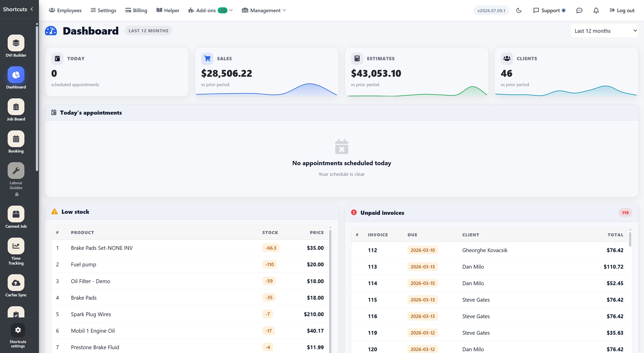Image resolution: width=644 pixels, height=353 pixels.
Task: Click the LAST 12 MONTHS badge
Action: coord(148,31)
